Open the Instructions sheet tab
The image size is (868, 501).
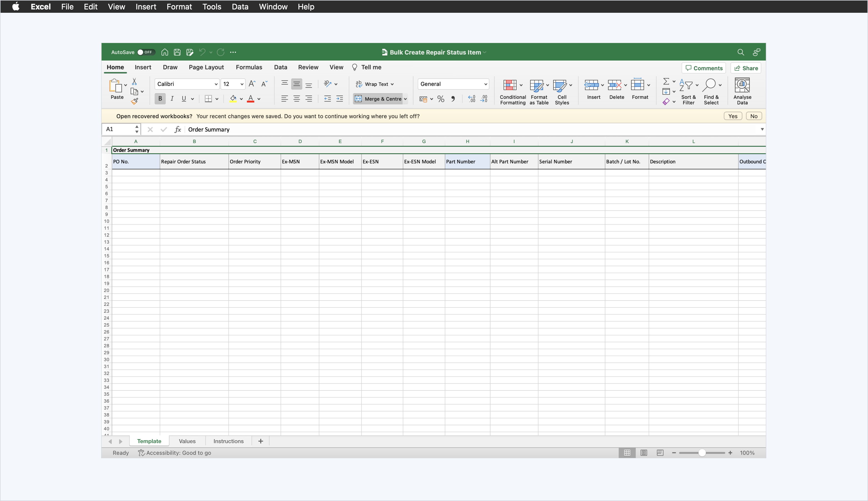click(228, 441)
